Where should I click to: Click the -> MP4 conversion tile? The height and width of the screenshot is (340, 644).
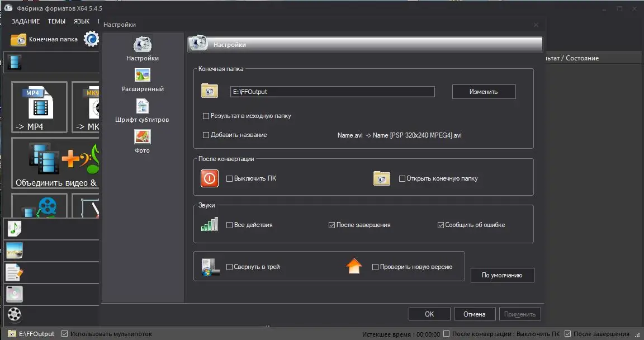tap(40, 107)
